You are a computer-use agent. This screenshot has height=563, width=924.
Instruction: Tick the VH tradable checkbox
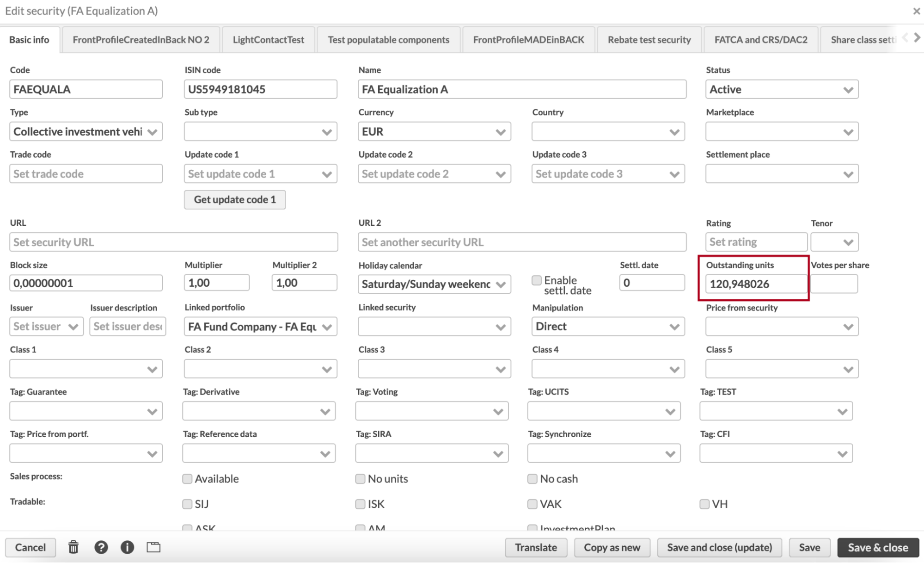[x=704, y=504]
